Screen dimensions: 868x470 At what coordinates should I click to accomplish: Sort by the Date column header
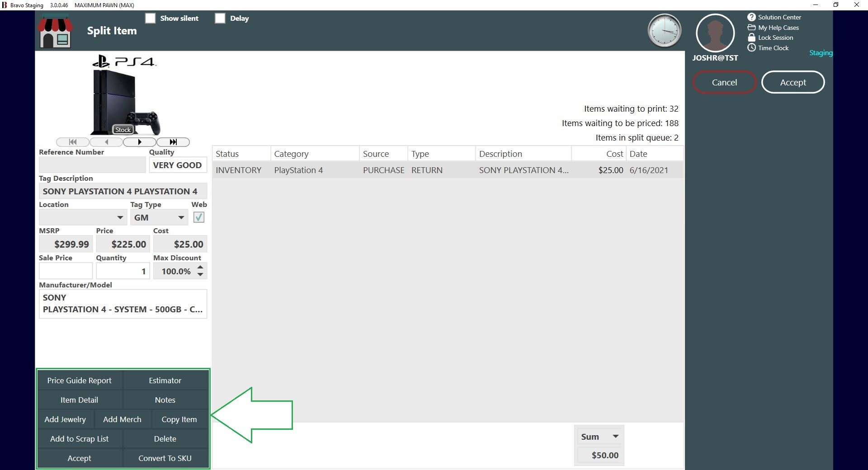click(x=655, y=154)
